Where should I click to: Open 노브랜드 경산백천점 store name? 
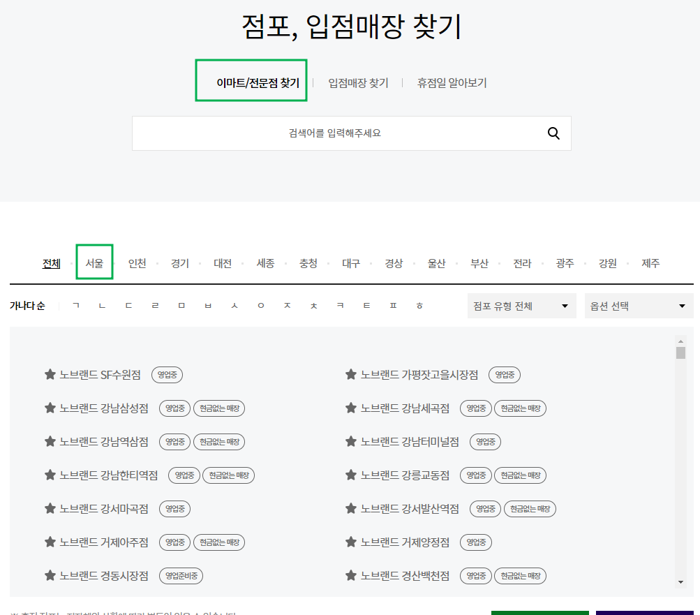point(405,575)
